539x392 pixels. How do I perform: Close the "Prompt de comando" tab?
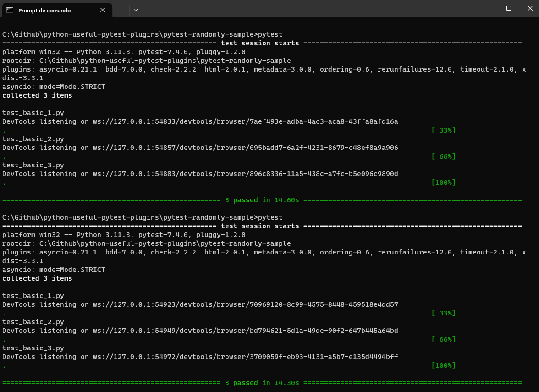103,10
